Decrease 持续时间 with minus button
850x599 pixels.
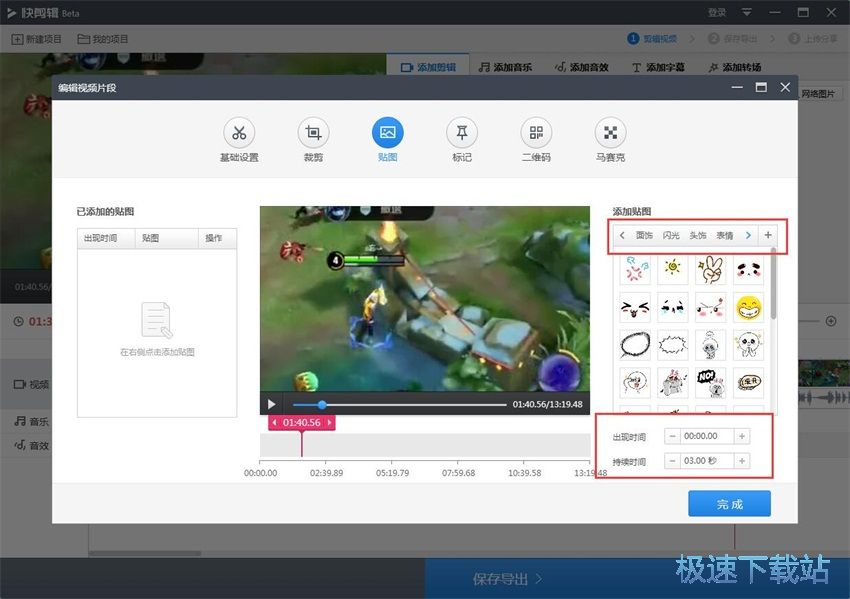click(672, 461)
